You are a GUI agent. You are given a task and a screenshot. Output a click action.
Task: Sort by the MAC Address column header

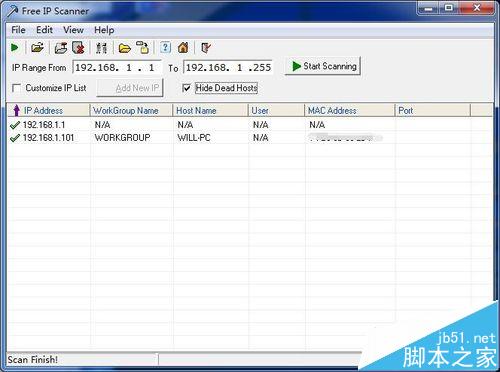[x=350, y=110]
